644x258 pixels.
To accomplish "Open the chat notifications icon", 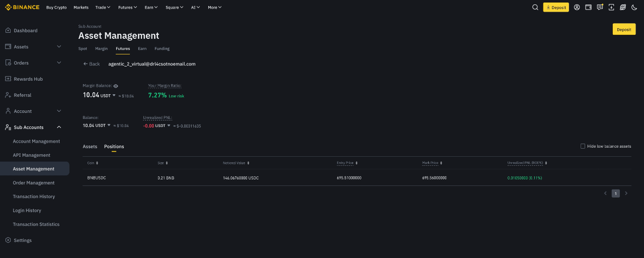I will (600, 7).
